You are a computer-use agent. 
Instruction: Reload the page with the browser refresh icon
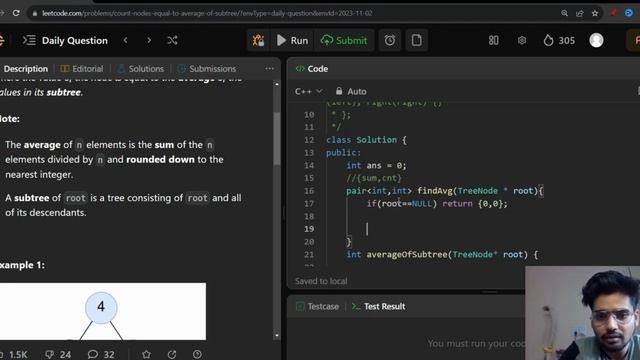point(16,13)
